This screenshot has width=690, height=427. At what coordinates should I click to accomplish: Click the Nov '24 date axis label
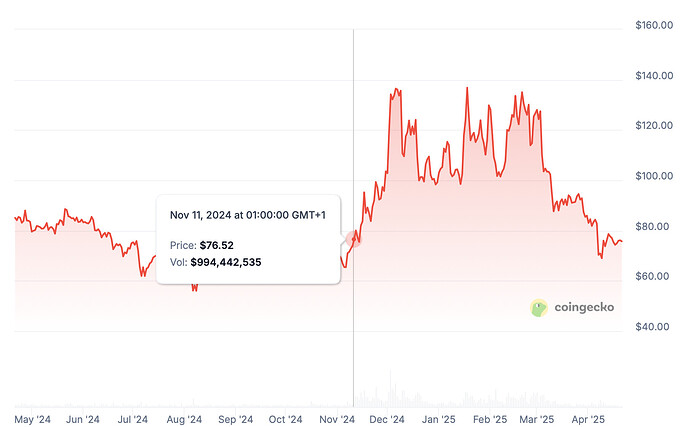click(337, 420)
